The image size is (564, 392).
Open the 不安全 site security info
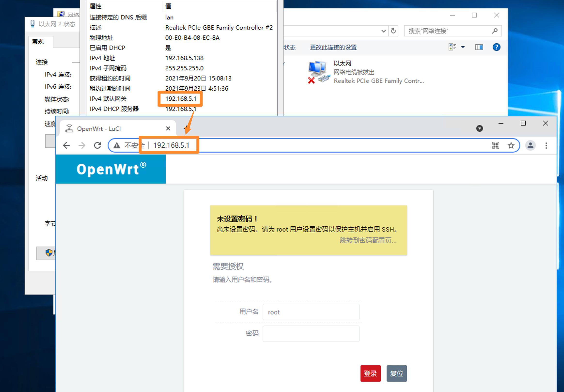[x=117, y=145]
